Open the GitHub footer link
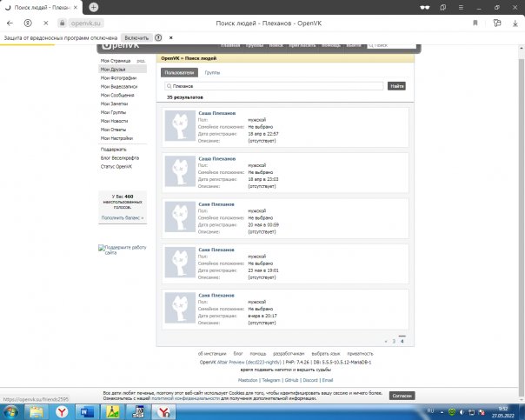 tap(292, 380)
